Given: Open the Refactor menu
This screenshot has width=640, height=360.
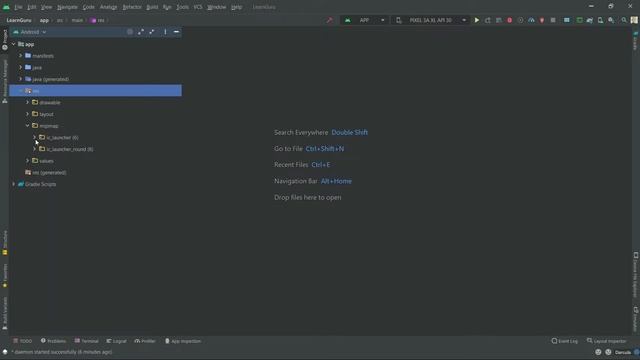Looking at the screenshot, I should 132,7.
